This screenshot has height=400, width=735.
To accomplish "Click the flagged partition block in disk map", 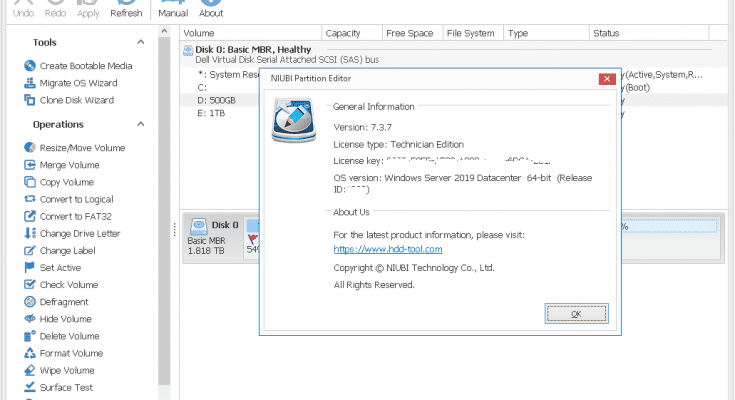I will pos(253,238).
